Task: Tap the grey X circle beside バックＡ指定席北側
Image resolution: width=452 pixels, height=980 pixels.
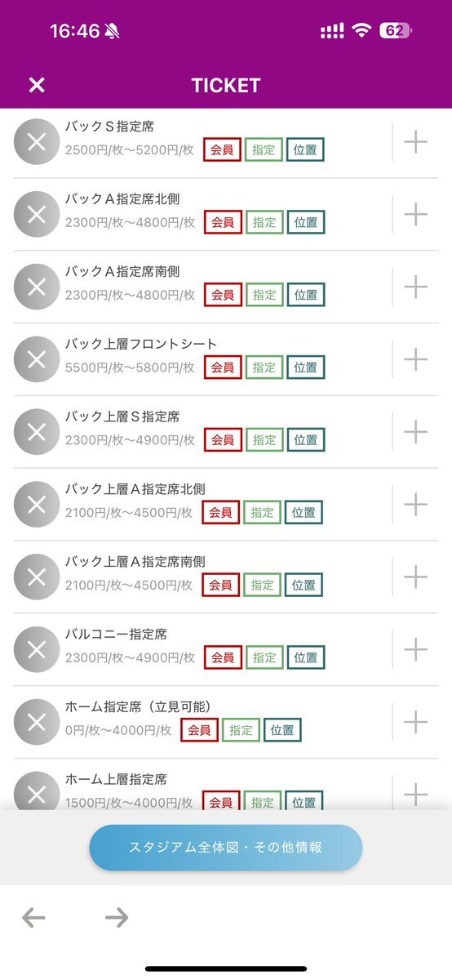Action: click(x=37, y=215)
